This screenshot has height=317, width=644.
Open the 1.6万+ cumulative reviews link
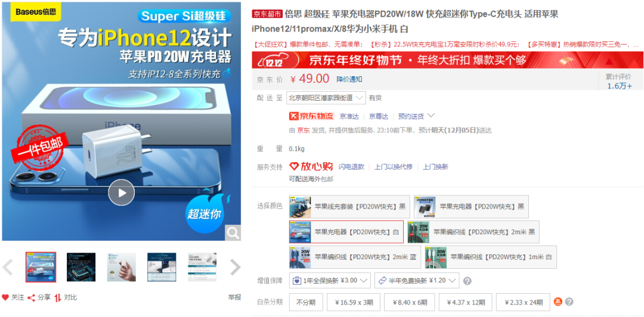620,86
